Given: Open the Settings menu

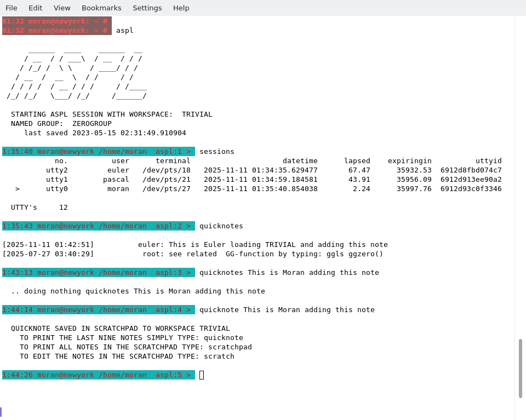Looking at the screenshot, I should pyautogui.click(x=147, y=8).
